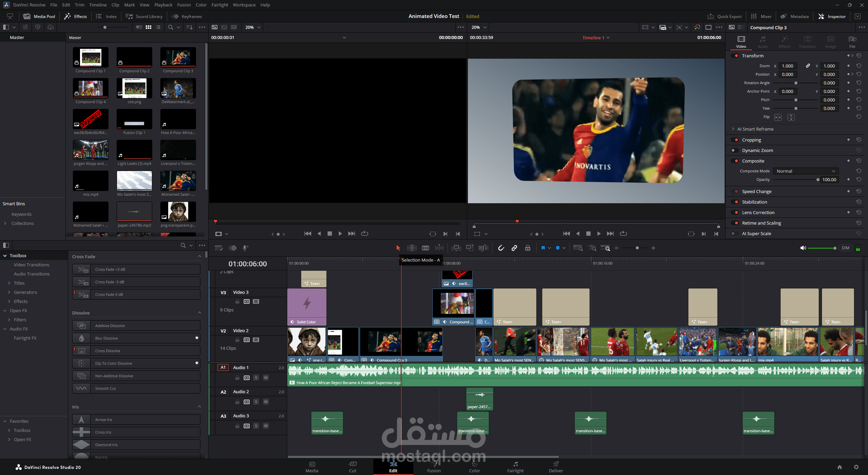The height and width of the screenshot is (475, 868).
Task: Open the Workspace menu
Action: point(244,5)
